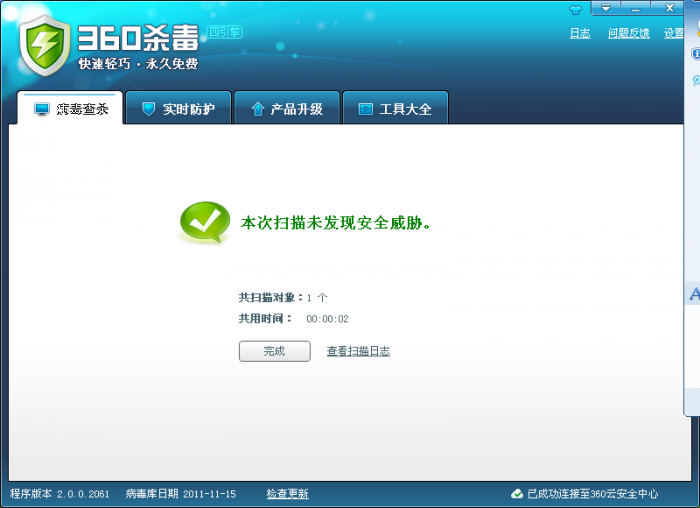Click the toolbox icon on 工具大全 tab
The width and height of the screenshot is (700, 508).
(366, 109)
